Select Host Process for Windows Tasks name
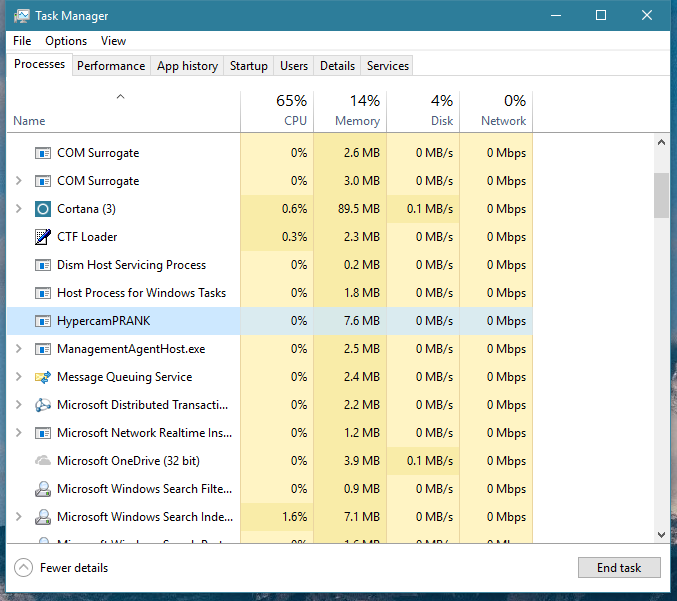The image size is (677, 601). 142,293
